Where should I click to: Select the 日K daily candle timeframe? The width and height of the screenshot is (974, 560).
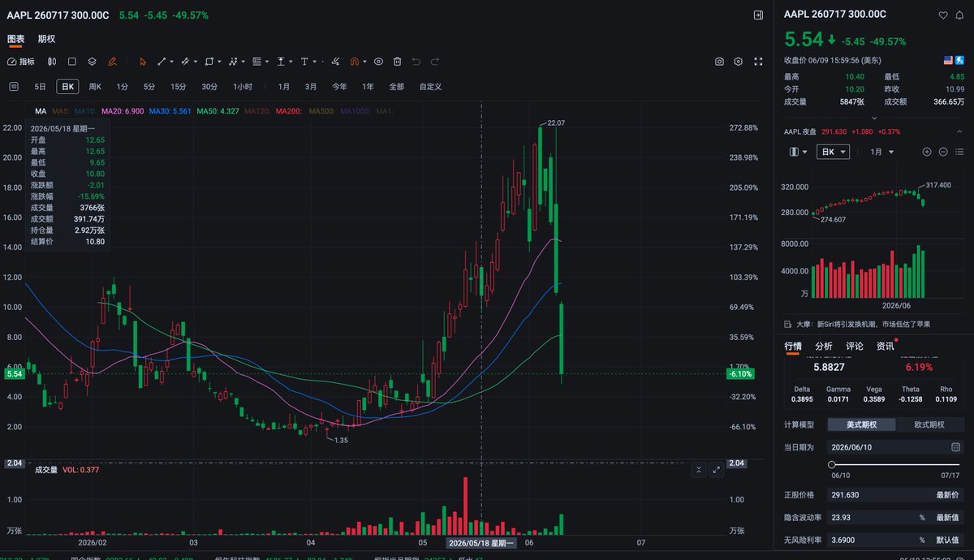pyautogui.click(x=67, y=87)
